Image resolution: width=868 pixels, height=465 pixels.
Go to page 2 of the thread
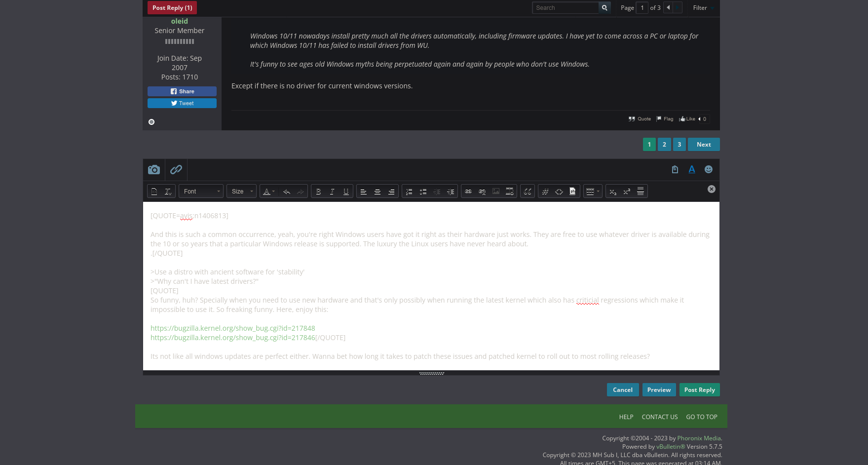[664, 144]
